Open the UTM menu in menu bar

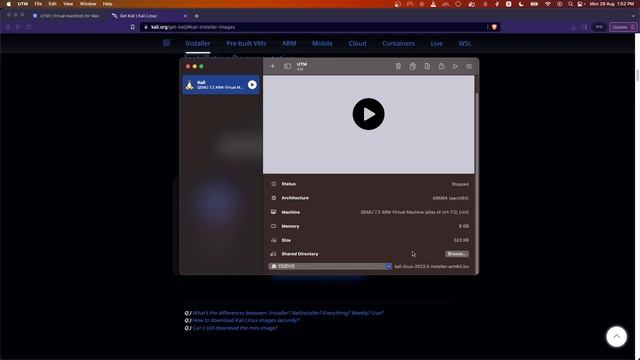tap(22, 4)
